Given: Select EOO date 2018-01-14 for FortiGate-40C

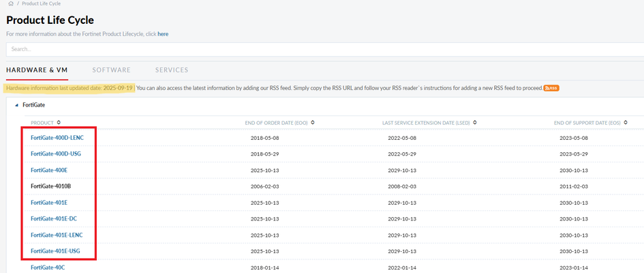Looking at the screenshot, I should click(x=265, y=268).
